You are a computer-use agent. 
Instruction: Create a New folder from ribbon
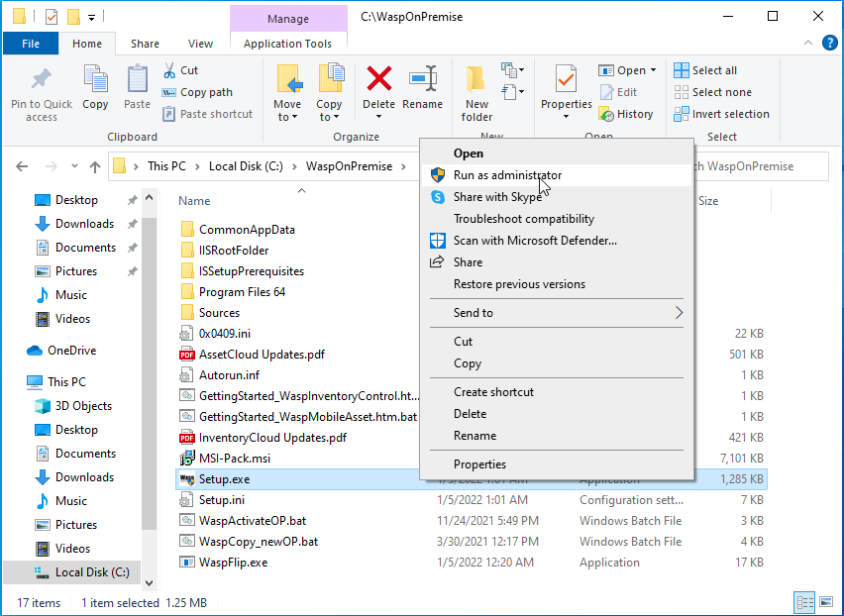coord(476,94)
